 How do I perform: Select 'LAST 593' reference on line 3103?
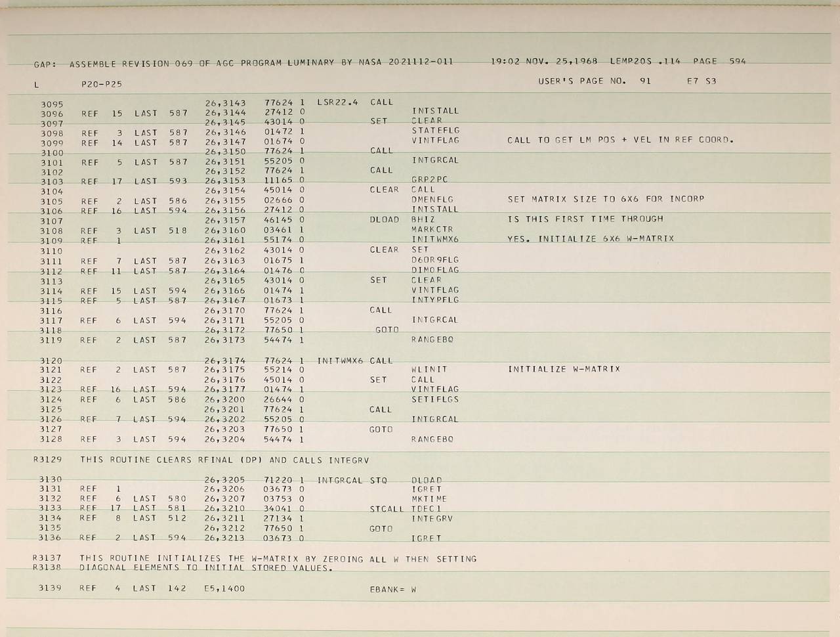[161, 181]
